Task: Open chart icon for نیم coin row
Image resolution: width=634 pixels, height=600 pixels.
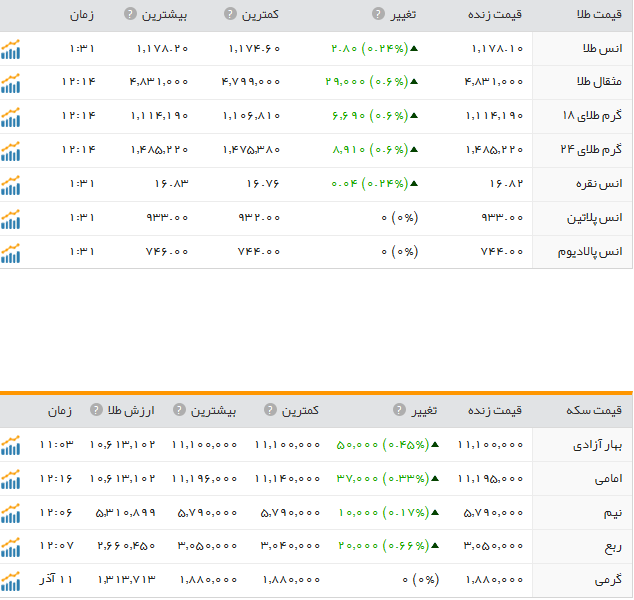Action: (10, 513)
